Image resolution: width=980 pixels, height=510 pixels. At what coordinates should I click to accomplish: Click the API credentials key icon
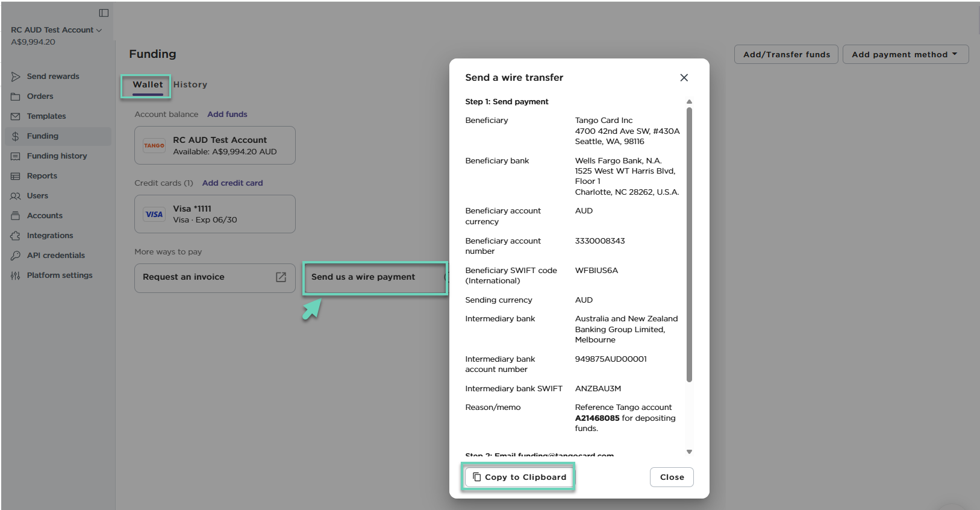click(16, 256)
